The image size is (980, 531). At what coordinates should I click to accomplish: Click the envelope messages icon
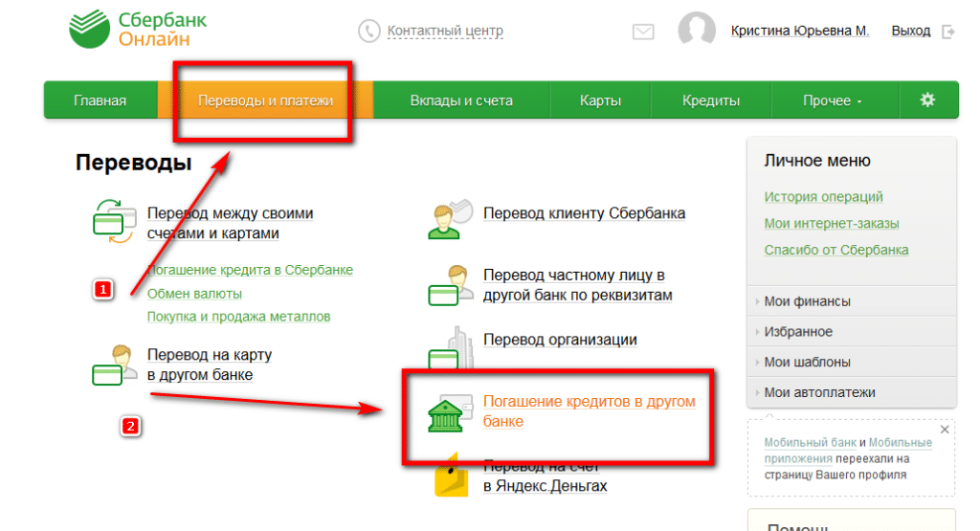643,32
